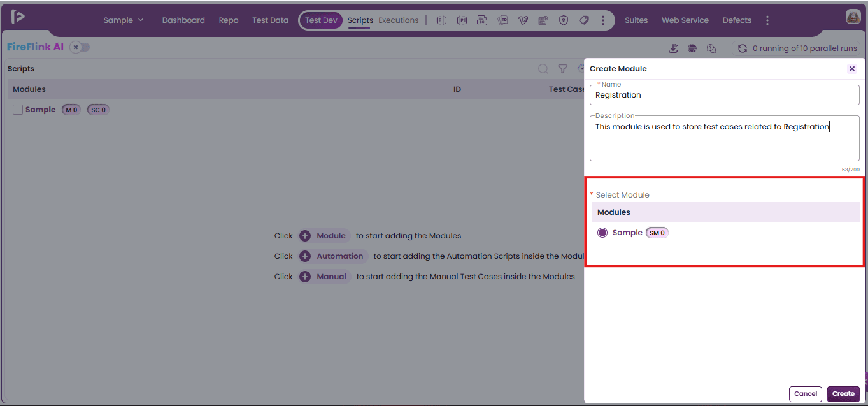Click the chat bubbles icon

point(712,48)
